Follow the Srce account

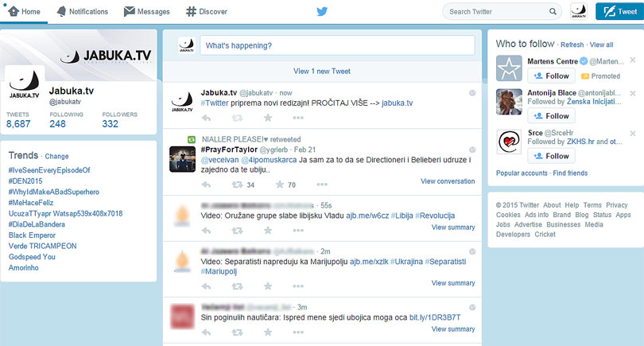pos(551,156)
